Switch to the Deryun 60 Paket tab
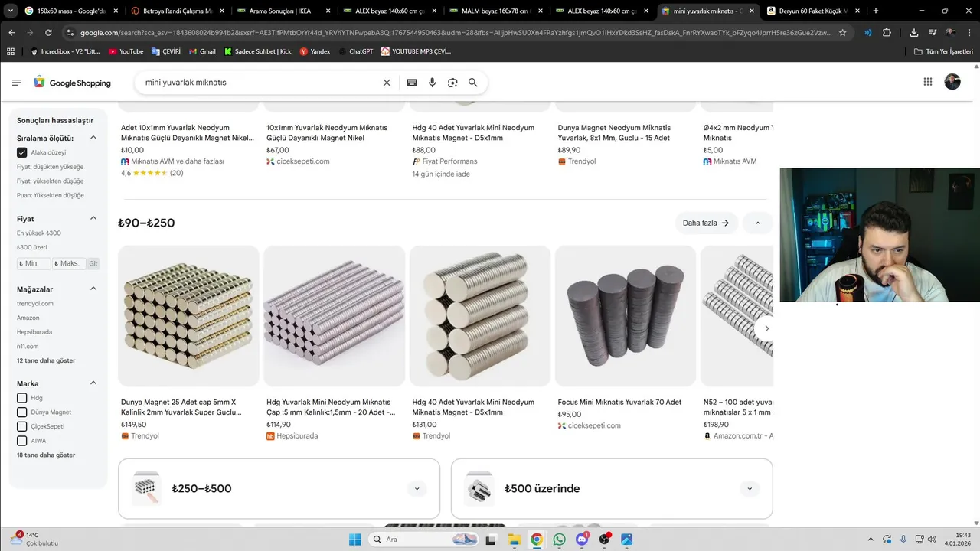Image resolution: width=980 pixels, height=551 pixels. pos(813,11)
